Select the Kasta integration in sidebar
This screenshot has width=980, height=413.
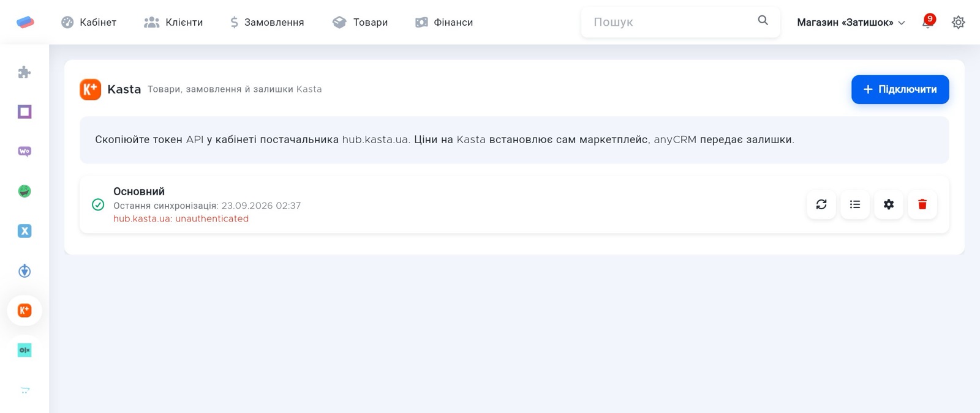coord(24,311)
